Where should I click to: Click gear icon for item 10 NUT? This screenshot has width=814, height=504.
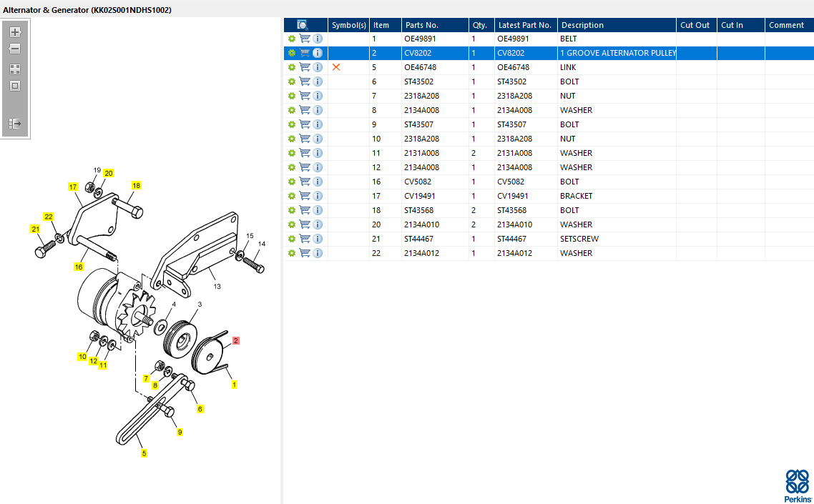pyautogui.click(x=292, y=139)
